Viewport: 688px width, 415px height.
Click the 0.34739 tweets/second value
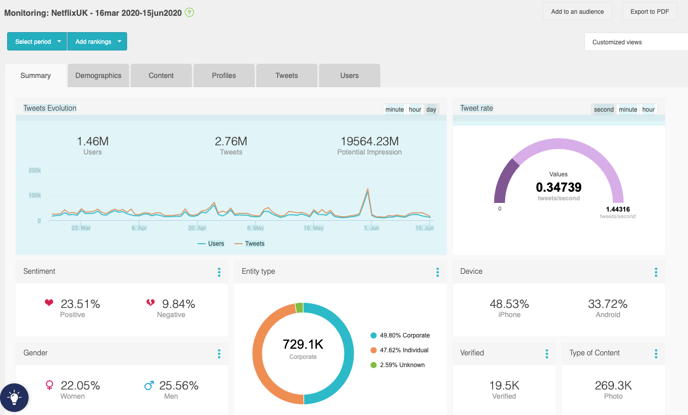(x=559, y=188)
